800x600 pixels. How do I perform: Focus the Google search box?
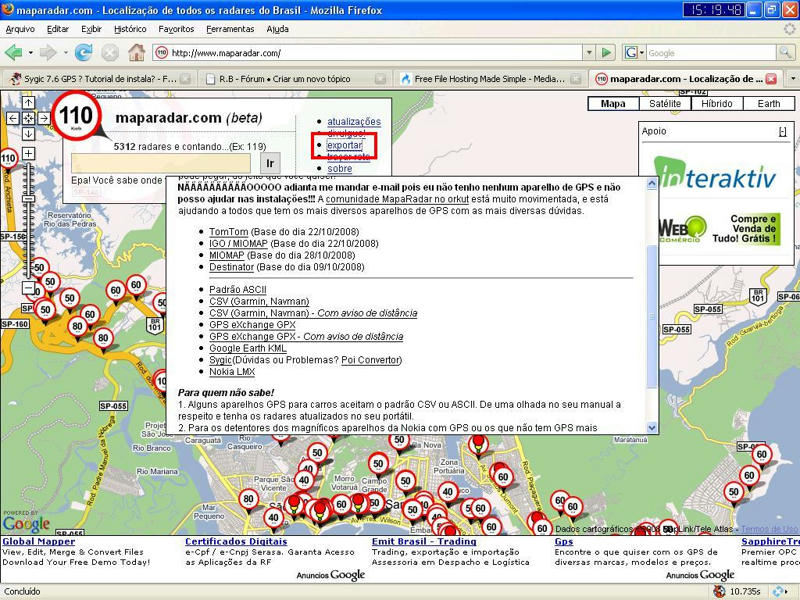(x=711, y=53)
